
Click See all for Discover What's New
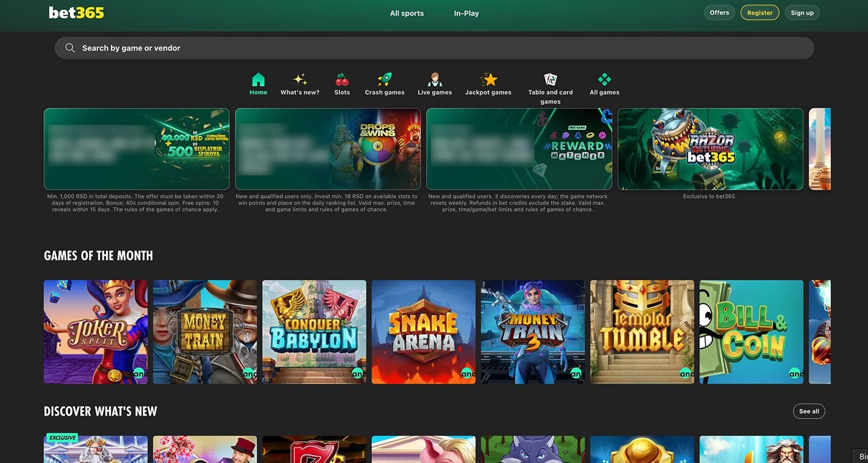[809, 411]
